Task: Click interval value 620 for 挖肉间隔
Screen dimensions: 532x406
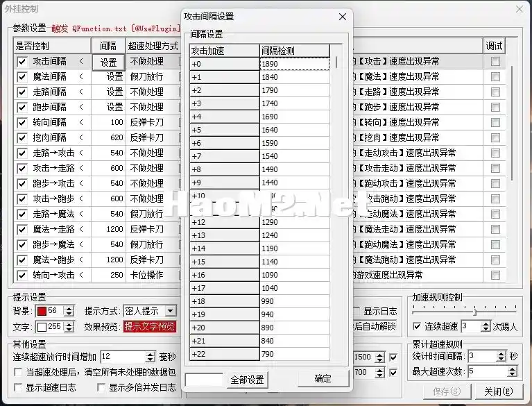Action: (117, 138)
